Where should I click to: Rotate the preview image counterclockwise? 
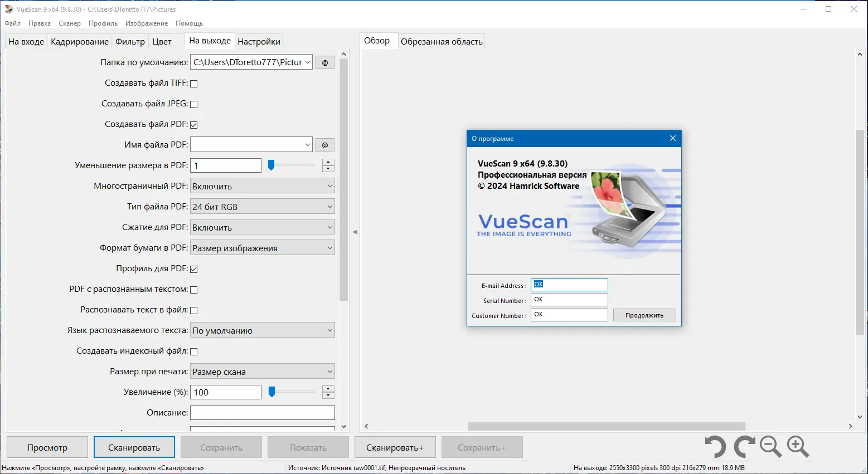click(x=716, y=447)
